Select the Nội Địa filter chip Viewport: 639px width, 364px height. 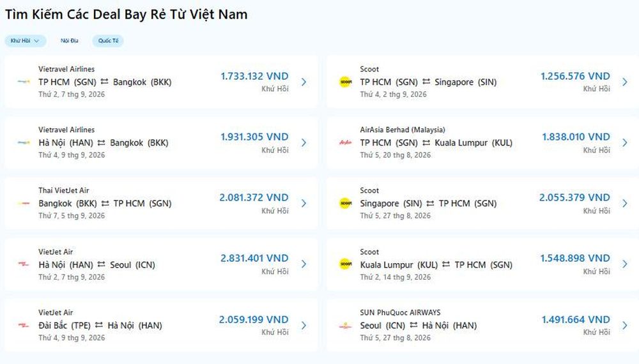[x=69, y=41]
